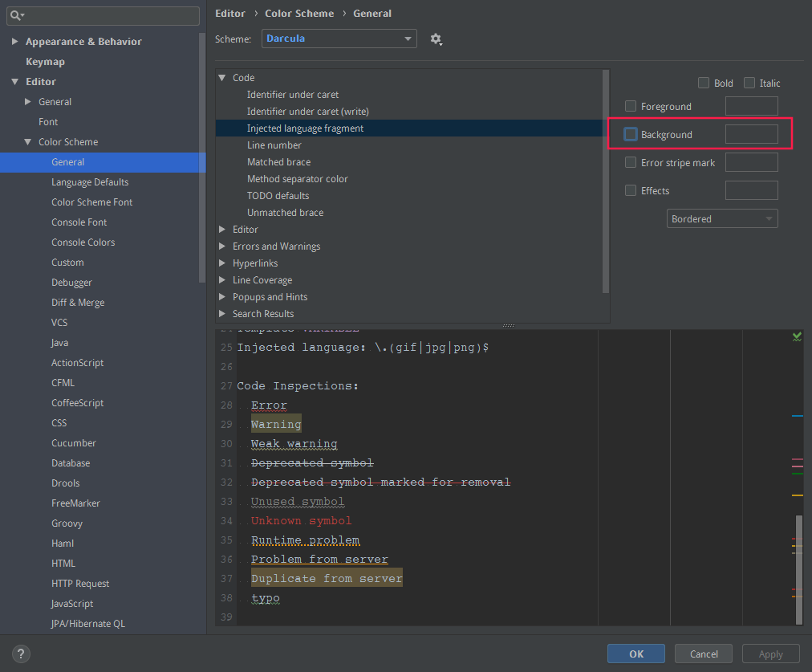The width and height of the screenshot is (812, 672).
Task: Enable the Bold checkbox
Action: (x=704, y=83)
